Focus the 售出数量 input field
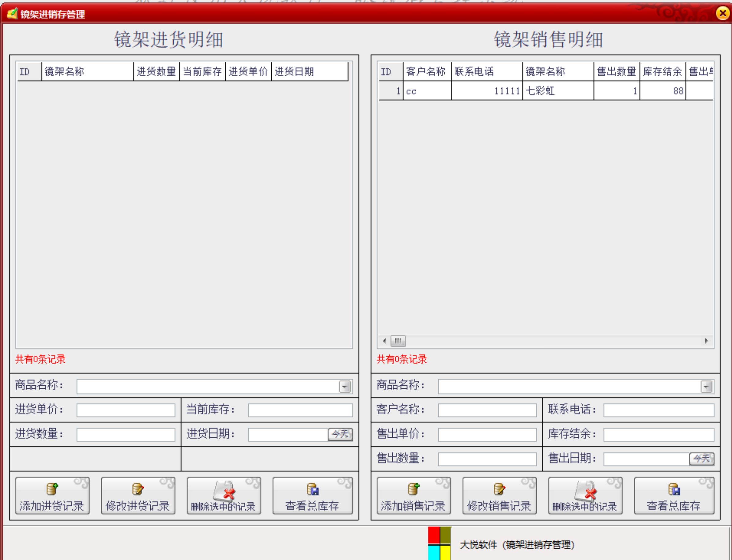The image size is (732, 560). click(x=487, y=459)
